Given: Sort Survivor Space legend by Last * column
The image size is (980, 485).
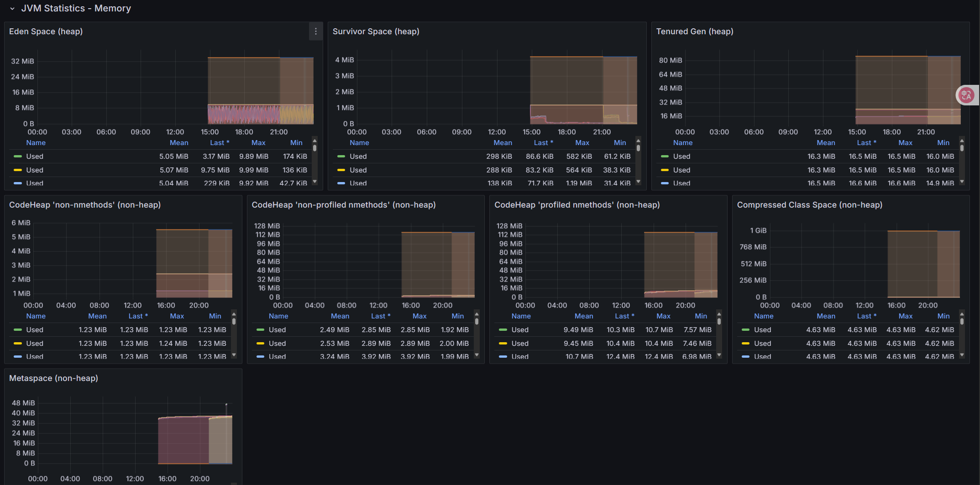Looking at the screenshot, I should [543, 143].
